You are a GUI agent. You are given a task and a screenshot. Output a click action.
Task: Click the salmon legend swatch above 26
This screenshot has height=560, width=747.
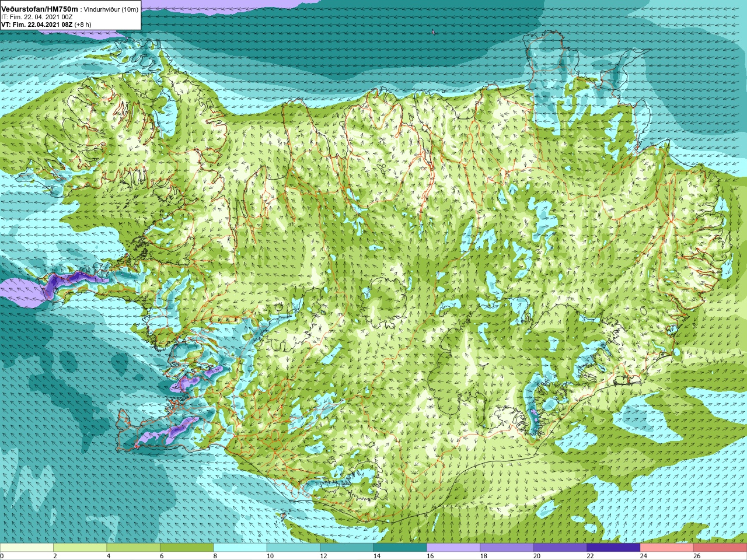720,548
